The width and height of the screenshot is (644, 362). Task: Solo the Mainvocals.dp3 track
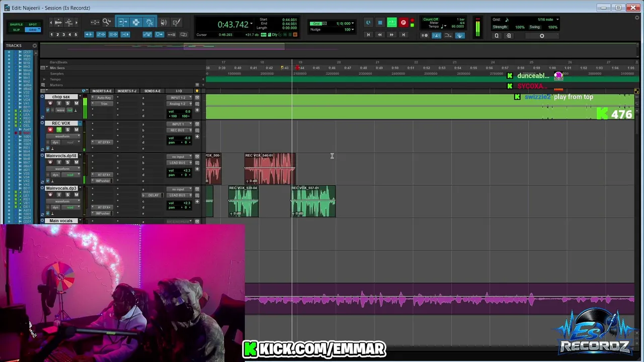(x=67, y=195)
